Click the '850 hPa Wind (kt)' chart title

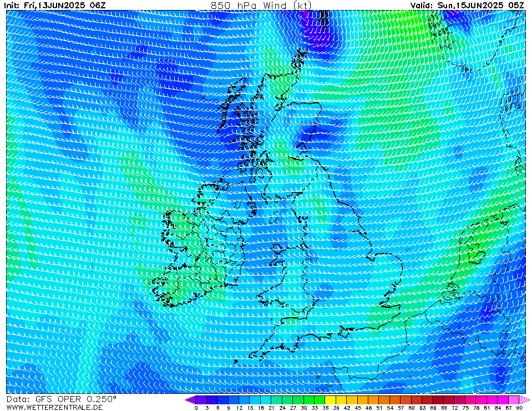tap(261, 5)
